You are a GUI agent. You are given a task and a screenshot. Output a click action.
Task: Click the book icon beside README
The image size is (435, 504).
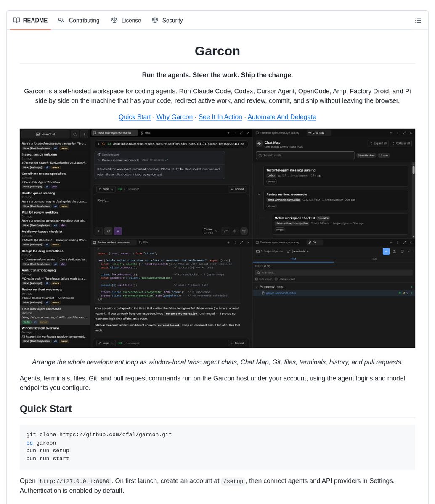(x=16, y=20)
